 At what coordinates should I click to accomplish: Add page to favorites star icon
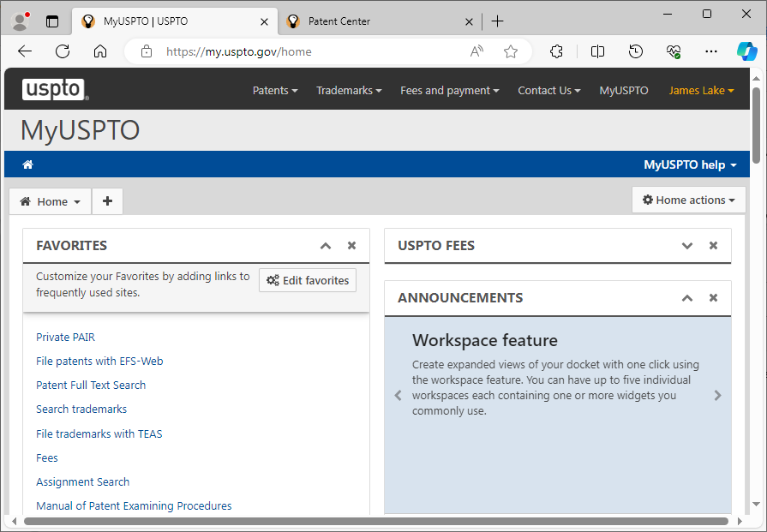click(511, 51)
